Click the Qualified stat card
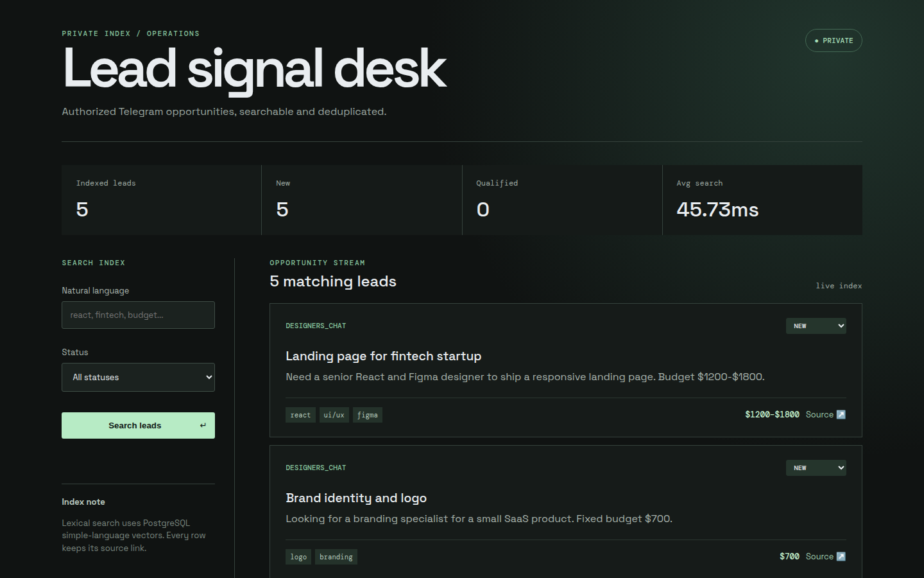Screen dimensions: 924x578 562,200
